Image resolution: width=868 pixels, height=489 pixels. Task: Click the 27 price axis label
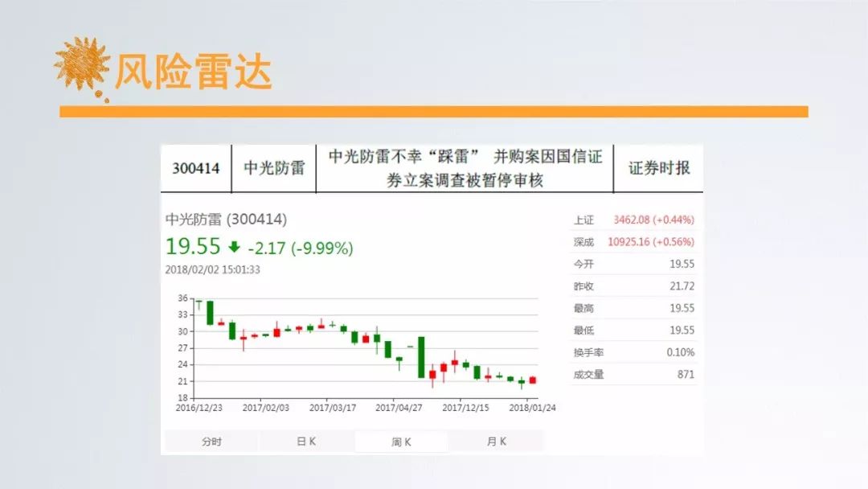click(182, 347)
